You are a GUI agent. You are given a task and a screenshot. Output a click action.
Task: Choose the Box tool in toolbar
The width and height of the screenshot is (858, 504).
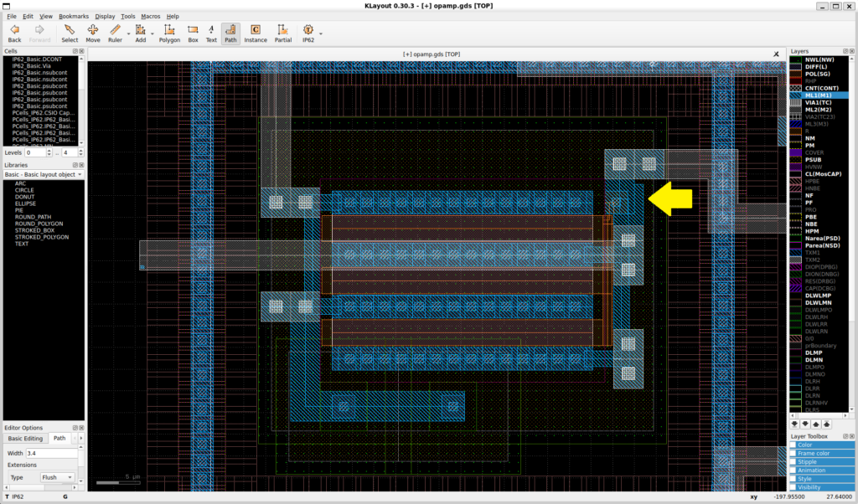[193, 33]
